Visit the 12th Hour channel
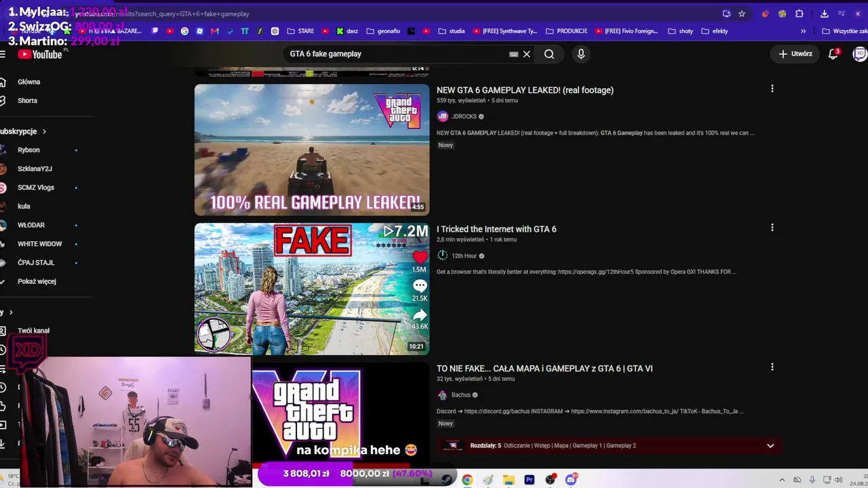The image size is (868, 488). coord(464,256)
